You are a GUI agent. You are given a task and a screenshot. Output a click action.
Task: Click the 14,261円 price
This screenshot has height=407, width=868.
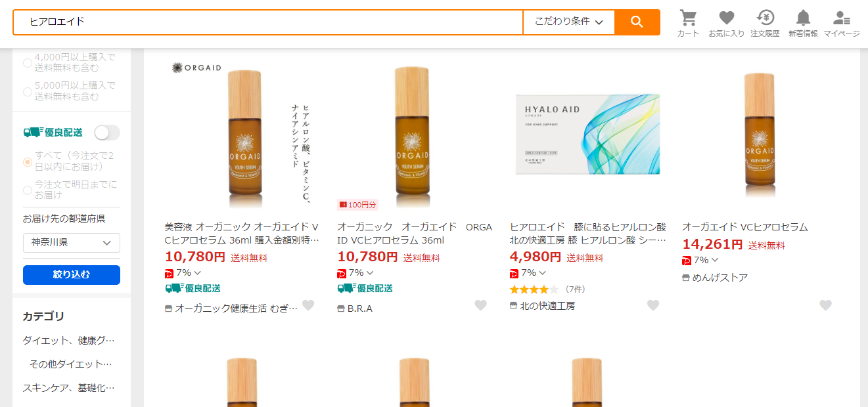click(712, 245)
